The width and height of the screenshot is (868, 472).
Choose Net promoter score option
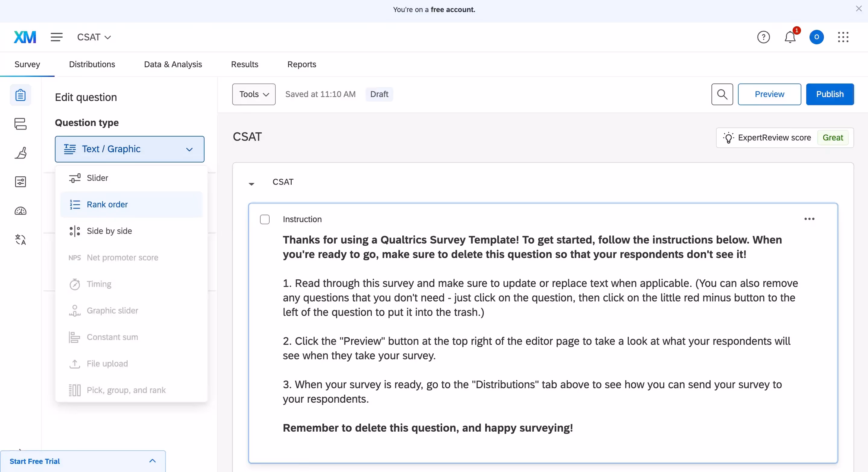coord(131,258)
